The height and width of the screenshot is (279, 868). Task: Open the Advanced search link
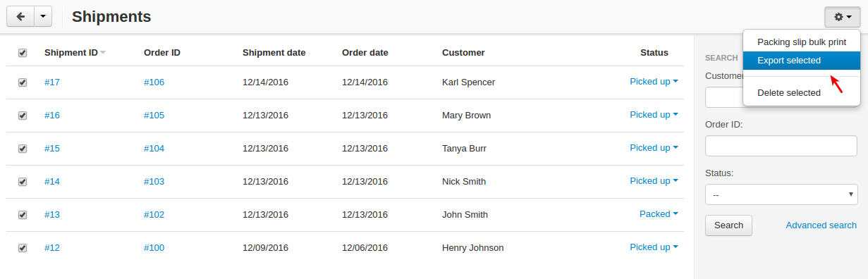[x=821, y=225]
